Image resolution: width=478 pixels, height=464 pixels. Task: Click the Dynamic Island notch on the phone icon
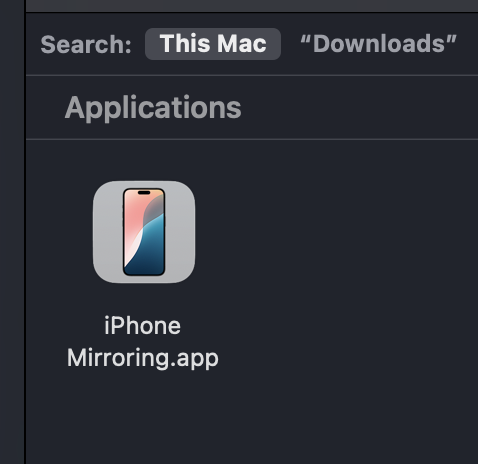point(144,193)
